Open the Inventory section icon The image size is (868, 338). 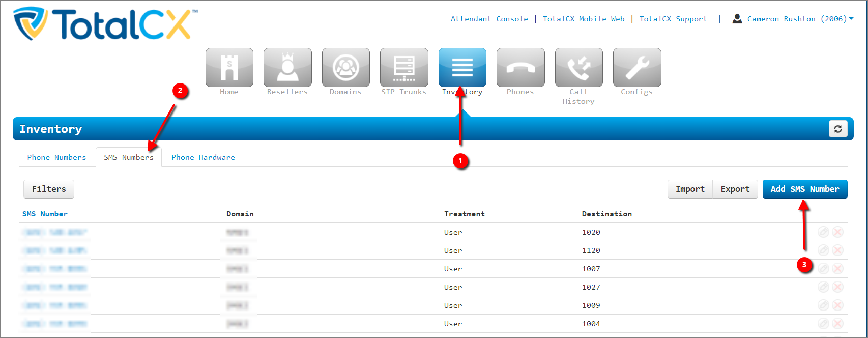pyautogui.click(x=462, y=68)
